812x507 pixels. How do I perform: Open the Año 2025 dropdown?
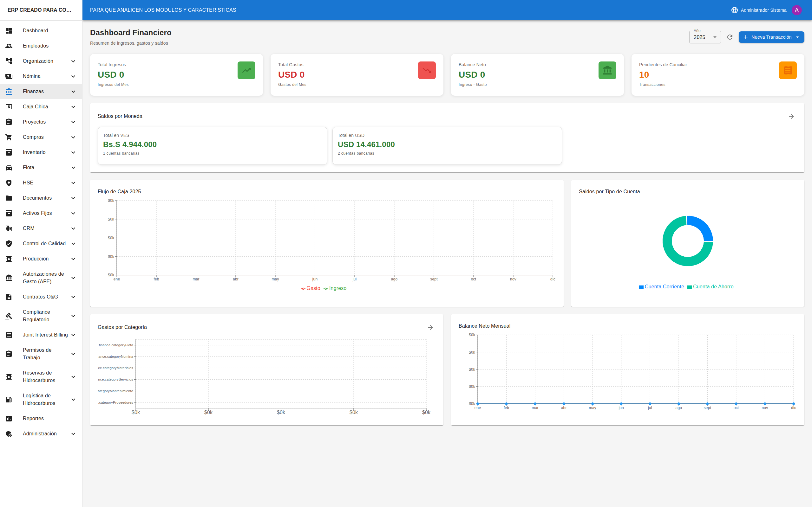(x=704, y=37)
